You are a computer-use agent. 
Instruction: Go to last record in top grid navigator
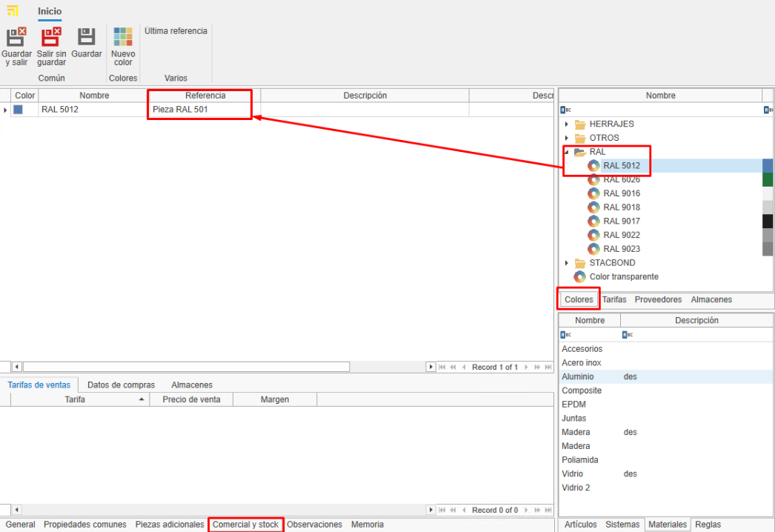[548, 367]
